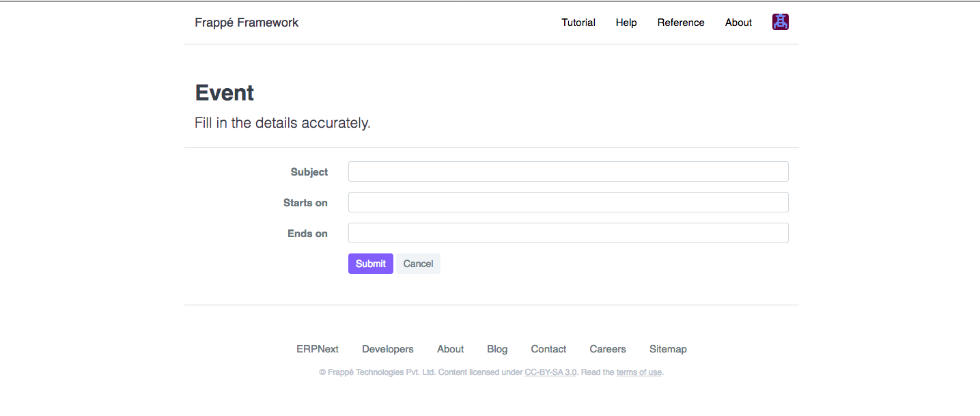Select About in the top navbar
The height and width of the screenshot is (416, 980).
click(738, 23)
